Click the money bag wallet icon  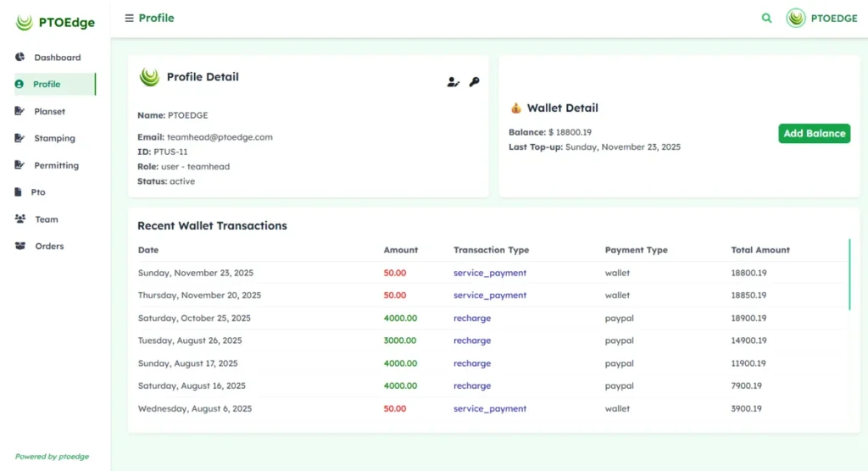coord(516,108)
